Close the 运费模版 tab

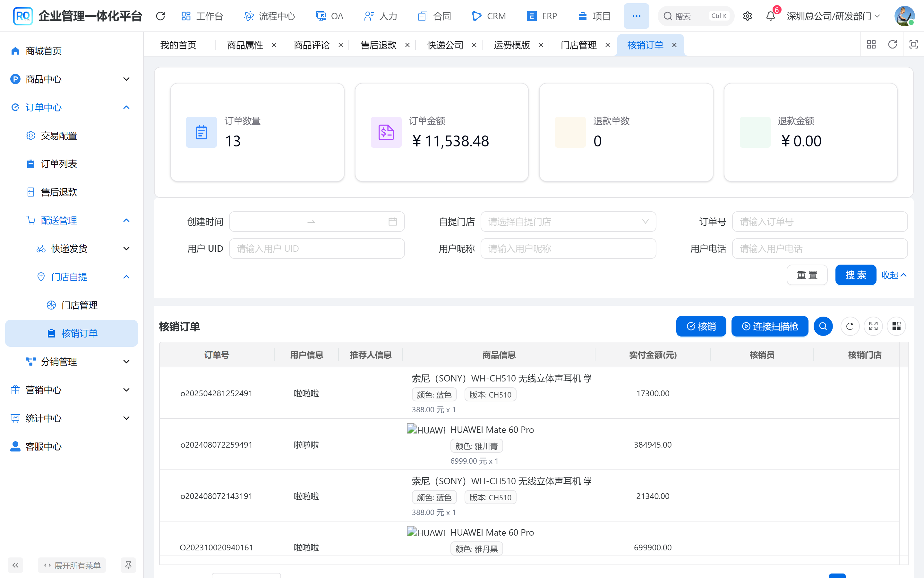(541, 45)
